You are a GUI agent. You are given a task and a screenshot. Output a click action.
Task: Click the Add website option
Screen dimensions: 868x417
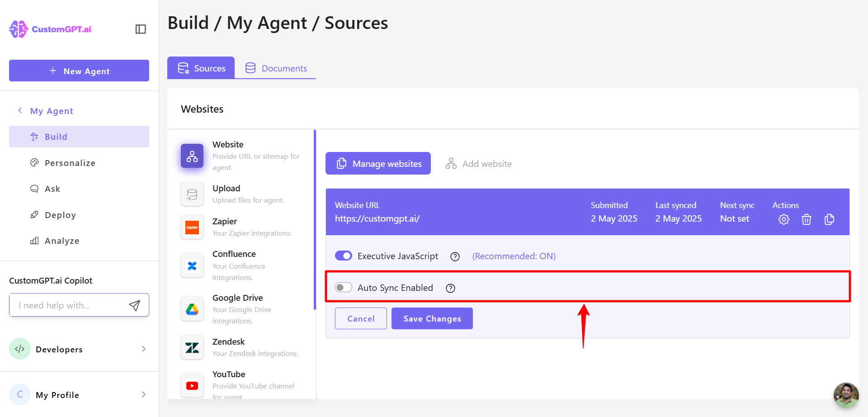click(479, 164)
